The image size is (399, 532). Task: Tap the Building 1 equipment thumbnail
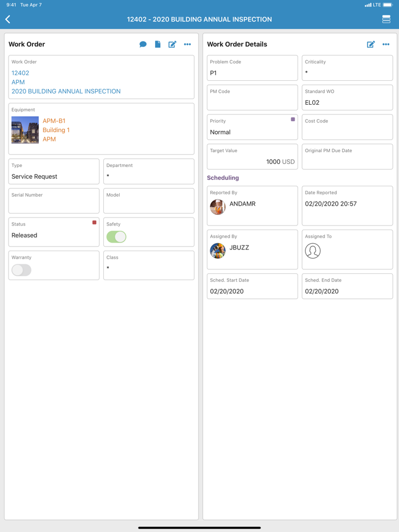pyautogui.click(x=25, y=130)
